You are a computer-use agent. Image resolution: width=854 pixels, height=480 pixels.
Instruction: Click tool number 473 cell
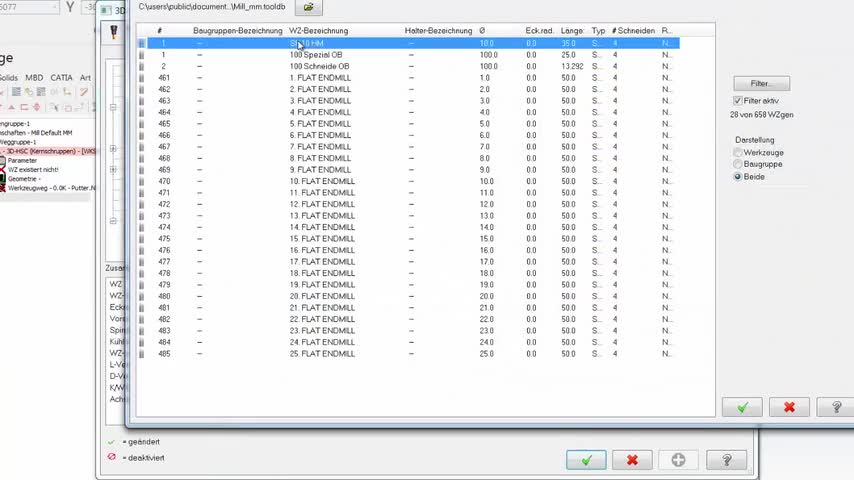pyautogui.click(x=164, y=216)
